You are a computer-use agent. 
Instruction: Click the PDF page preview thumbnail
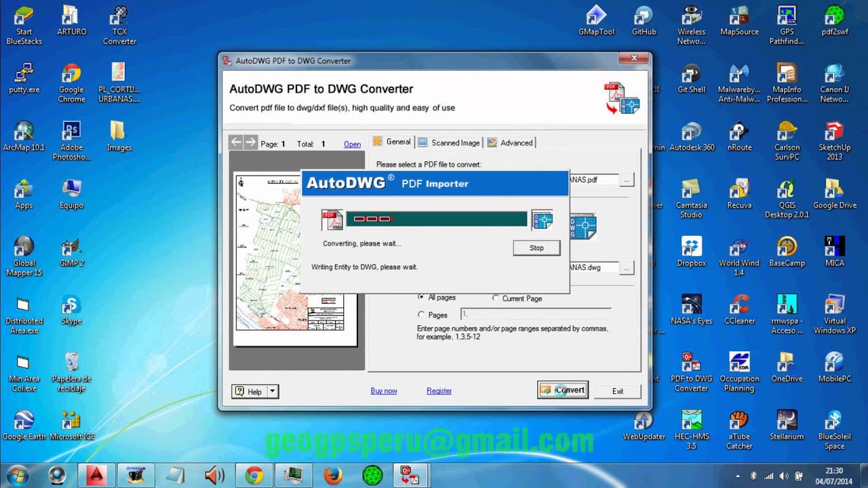pyautogui.click(x=296, y=260)
